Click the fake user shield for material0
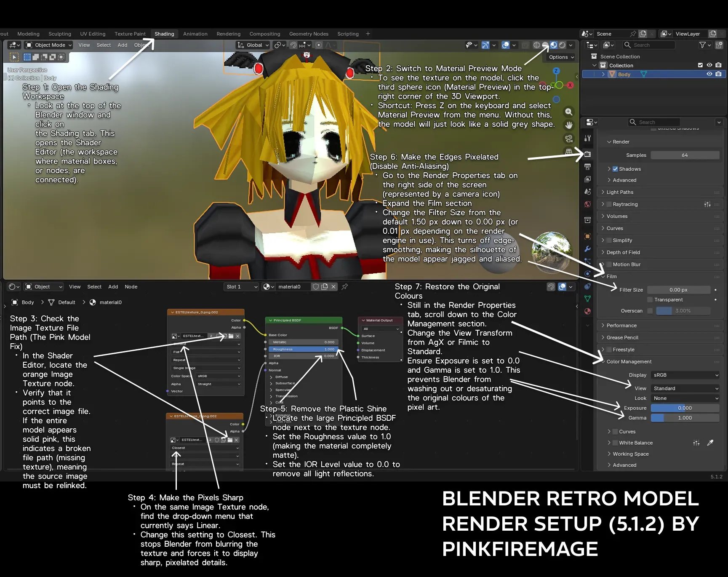 pyautogui.click(x=315, y=287)
